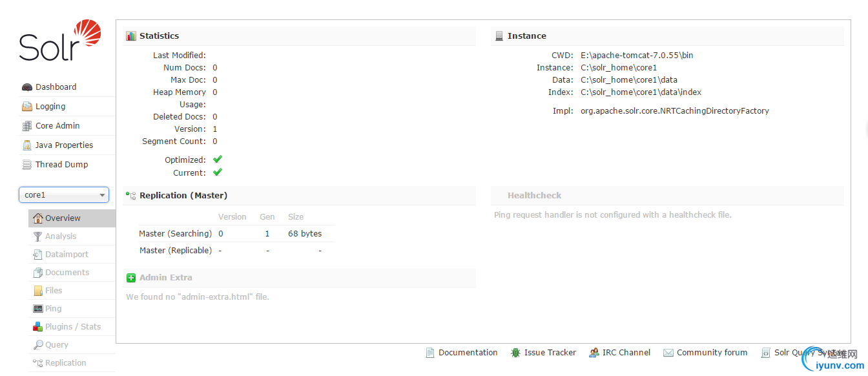Screen dimensions: 868x376
Task: Click the Healthcheck section header
Action: pyautogui.click(x=668, y=196)
